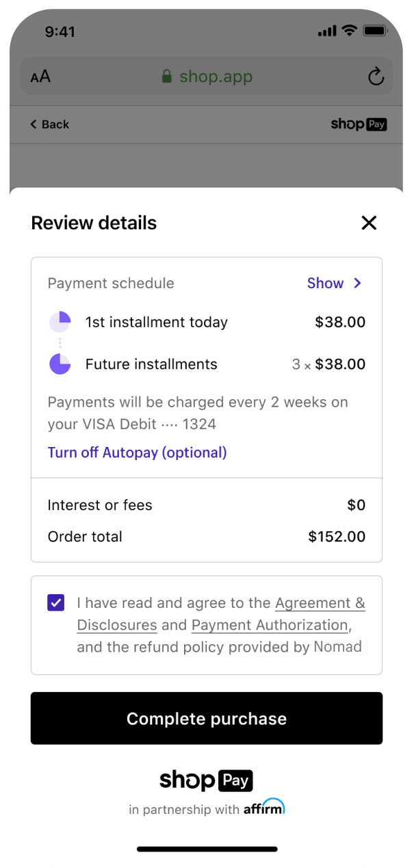Tap the Shop Pay logo in header
The image size is (412, 868).
(359, 124)
